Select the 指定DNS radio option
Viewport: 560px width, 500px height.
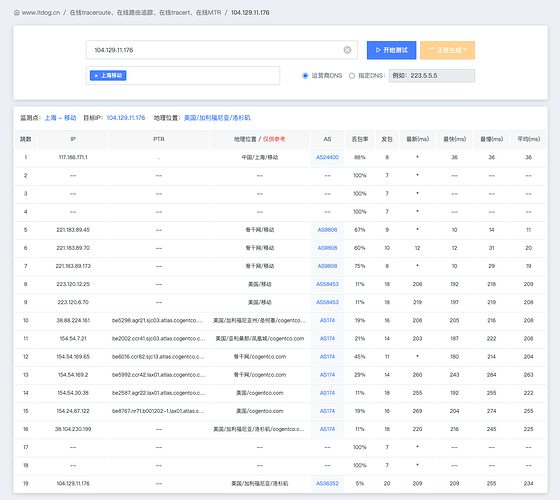click(352, 76)
